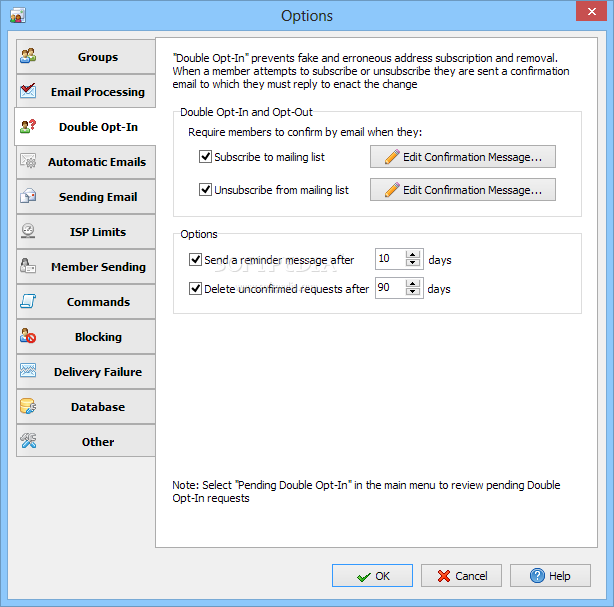Click the Email Processing envelope icon
Viewport: 614px width, 607px height.
28,91
